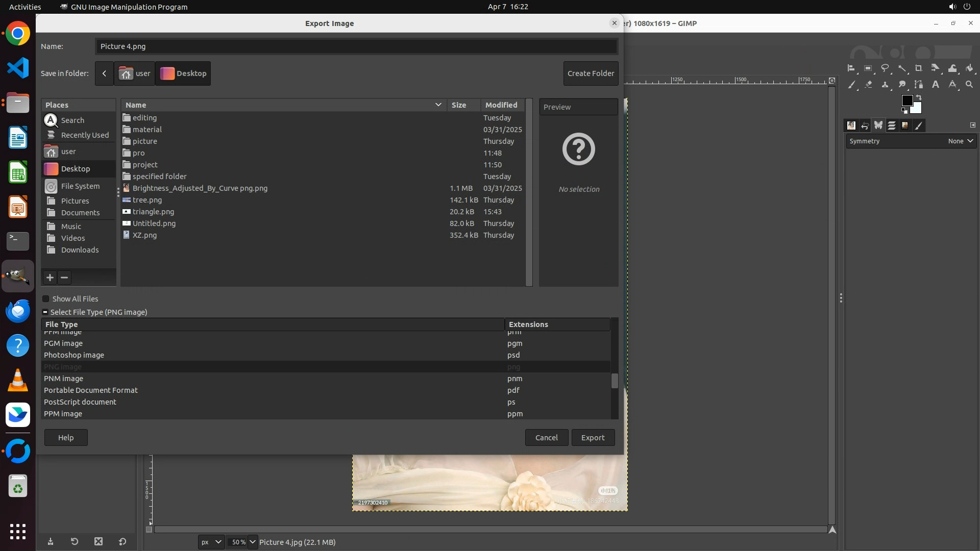980x551 pixels.
Task: Select the Eraser tool
Action: [x=868, y=84]
